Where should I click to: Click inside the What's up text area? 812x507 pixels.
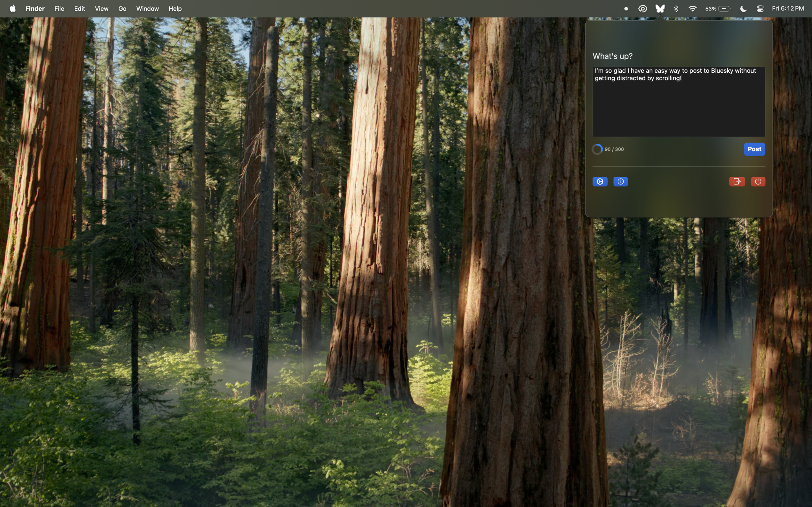point(678,107)
